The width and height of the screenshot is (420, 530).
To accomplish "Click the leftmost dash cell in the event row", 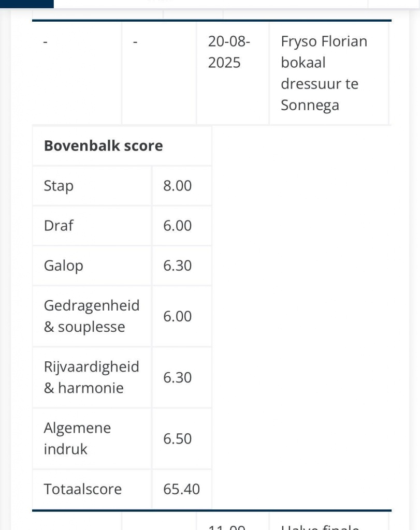I will (46, 41).
